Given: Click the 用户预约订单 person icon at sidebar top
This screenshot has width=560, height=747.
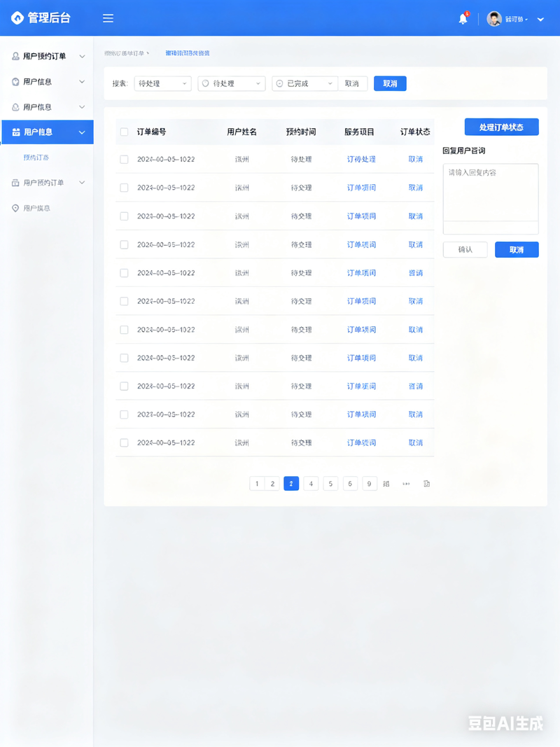Looking at the screenshot, I should pyautogui.click(x=15, y=56).
